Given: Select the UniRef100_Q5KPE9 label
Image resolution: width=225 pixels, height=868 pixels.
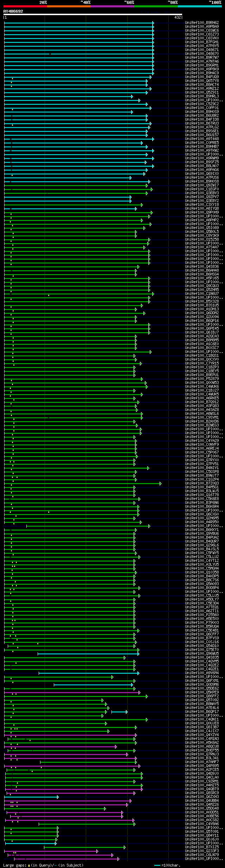Looking at the screenshot, I should click(x=202, y=692).
